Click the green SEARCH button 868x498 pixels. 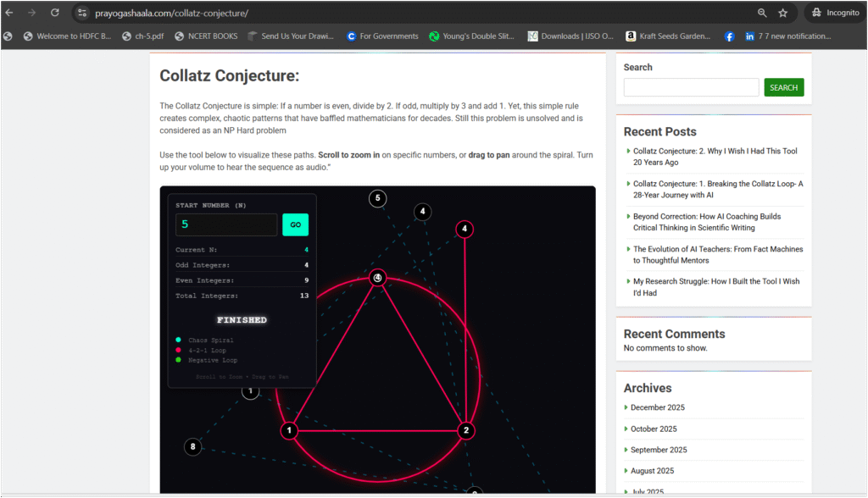(783, 87)
